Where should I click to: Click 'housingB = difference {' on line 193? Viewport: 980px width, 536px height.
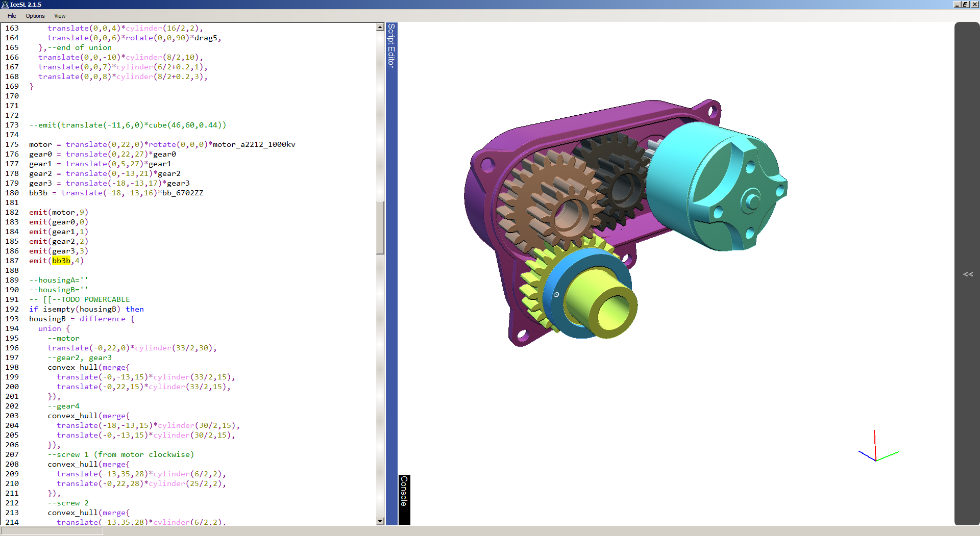82,319
